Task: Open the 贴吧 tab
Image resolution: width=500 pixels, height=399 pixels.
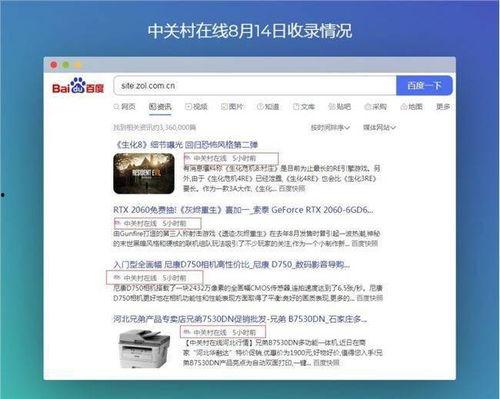Action: point(340,107)
